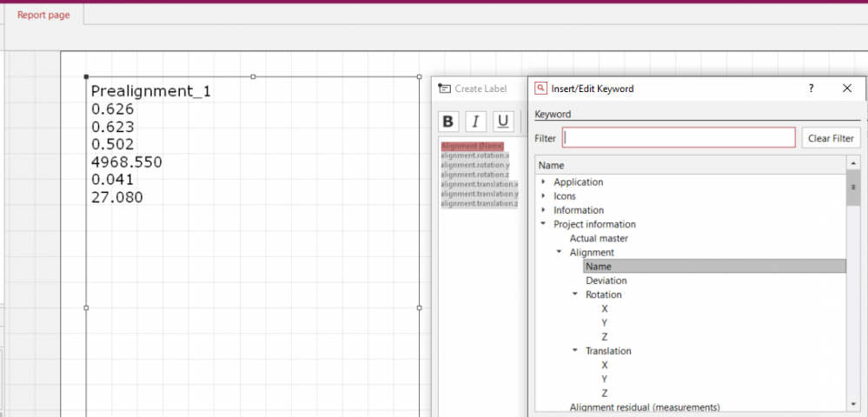Select the Deviation keyword under Alignment

click(606, 281)
